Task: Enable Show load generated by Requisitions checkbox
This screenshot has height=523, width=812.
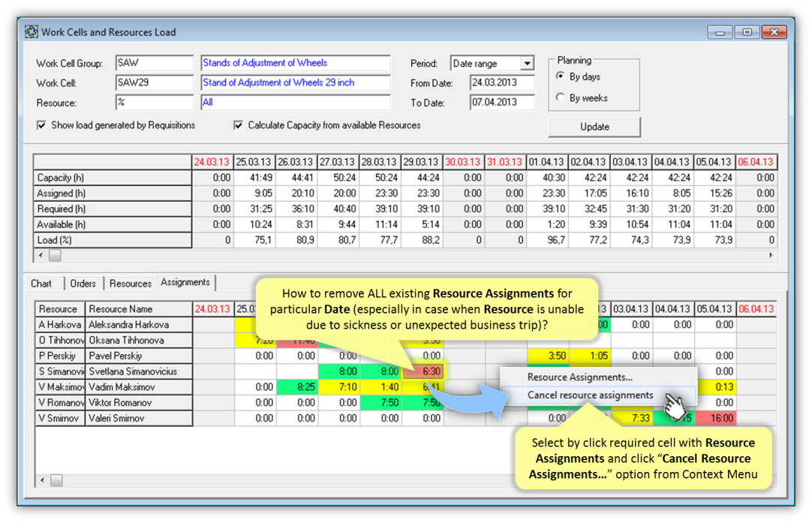Action: tap(41, 125)
